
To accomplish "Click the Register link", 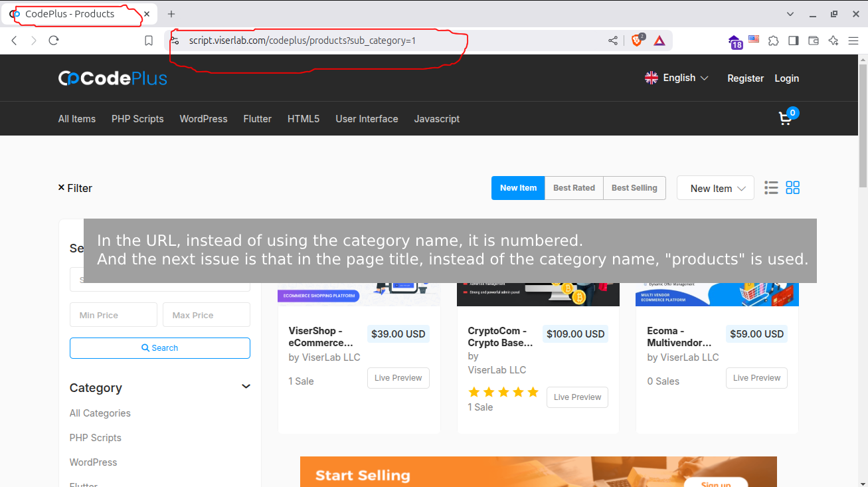I will click(745, 78).
